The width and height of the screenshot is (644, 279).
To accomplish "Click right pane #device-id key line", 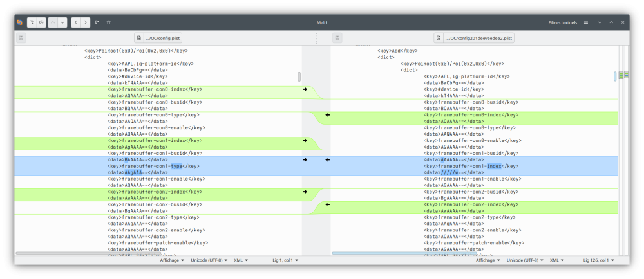I will tap(453, 89).
